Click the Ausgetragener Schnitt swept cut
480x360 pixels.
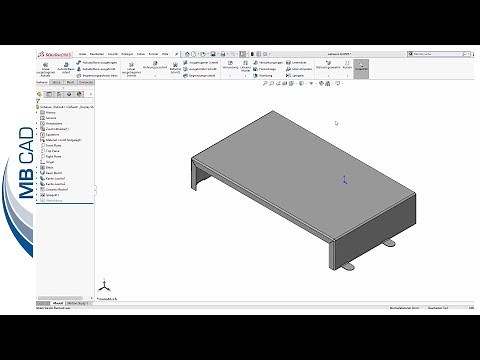tap(201, 62)
